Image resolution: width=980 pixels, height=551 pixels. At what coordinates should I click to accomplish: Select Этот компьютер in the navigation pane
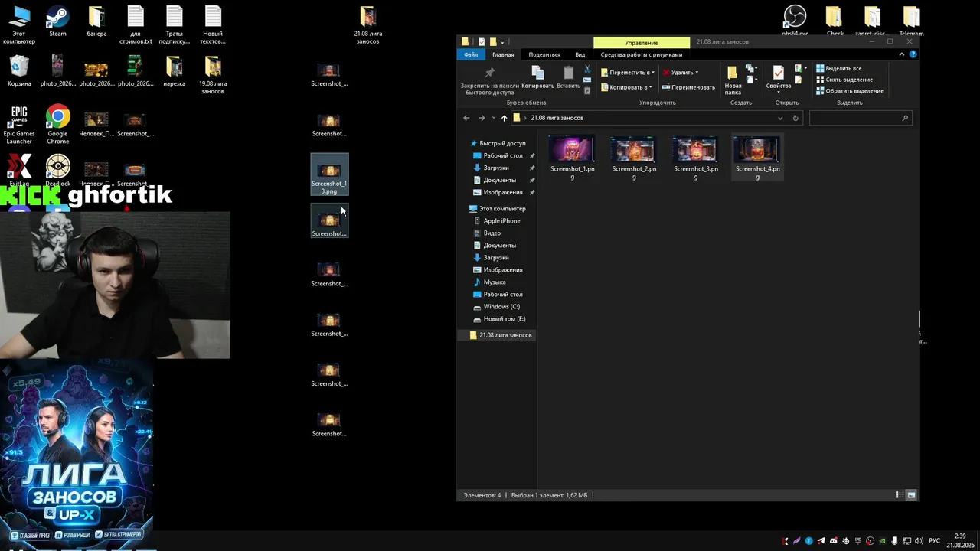click(497, 208)
